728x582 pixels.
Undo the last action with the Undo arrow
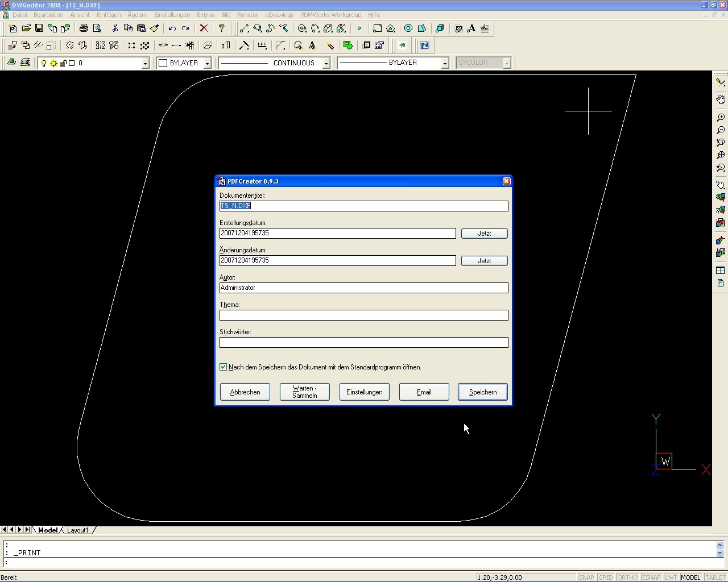pyautogui.click(x=172, y=28)
